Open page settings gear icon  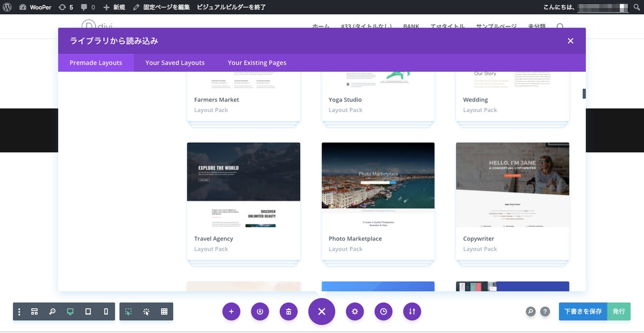pos(355,312)
